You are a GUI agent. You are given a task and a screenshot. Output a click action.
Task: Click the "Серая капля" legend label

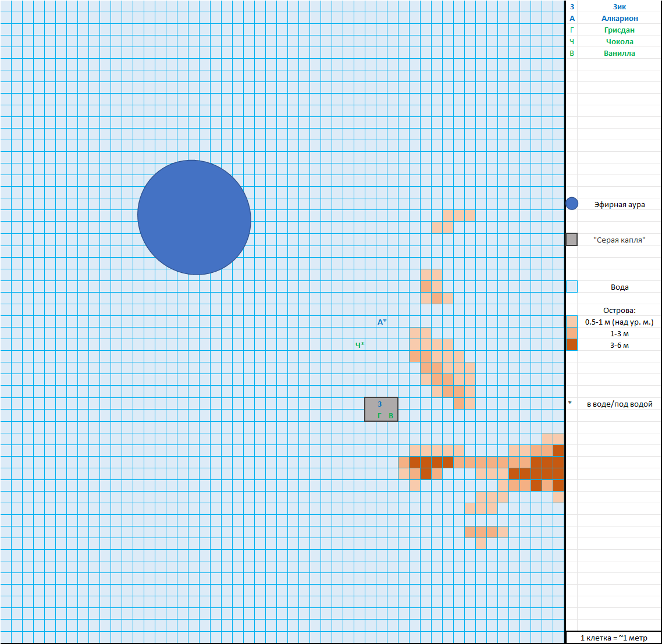[x=620, y=240]
